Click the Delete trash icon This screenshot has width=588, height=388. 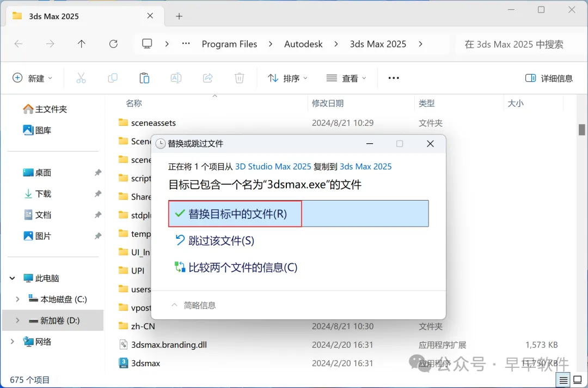point(239,78)
